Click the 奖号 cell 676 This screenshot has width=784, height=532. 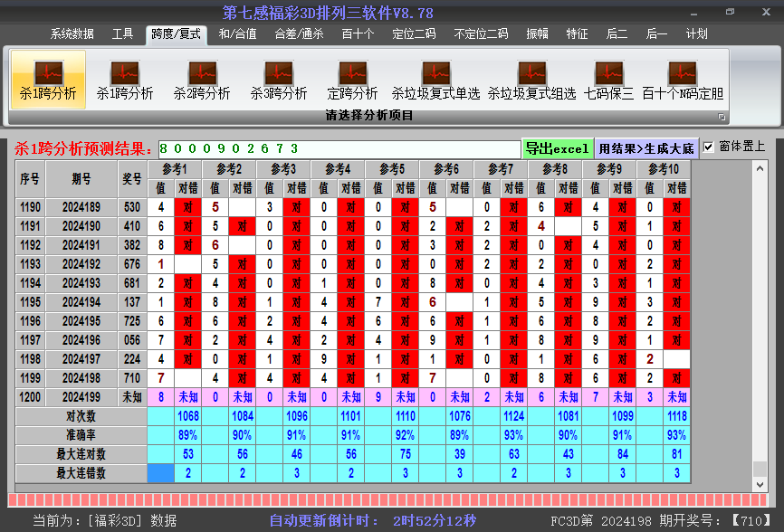132,264
